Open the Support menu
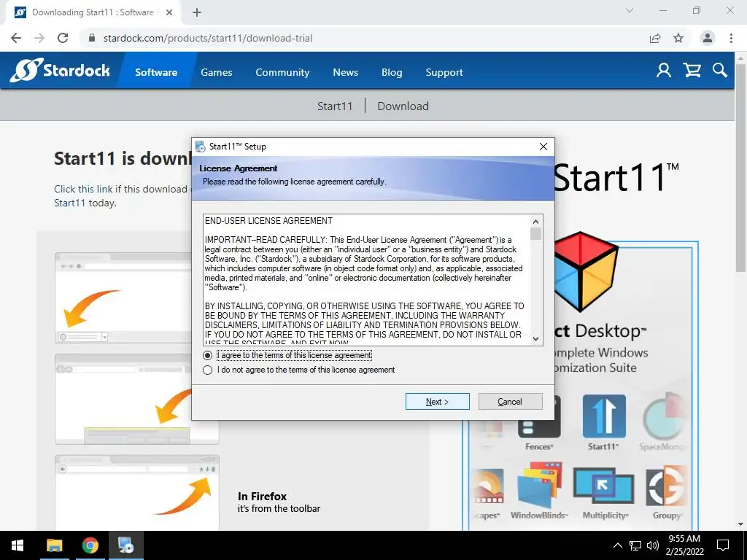The height and width of the screenshot is (560, 747). pos(444,72)
